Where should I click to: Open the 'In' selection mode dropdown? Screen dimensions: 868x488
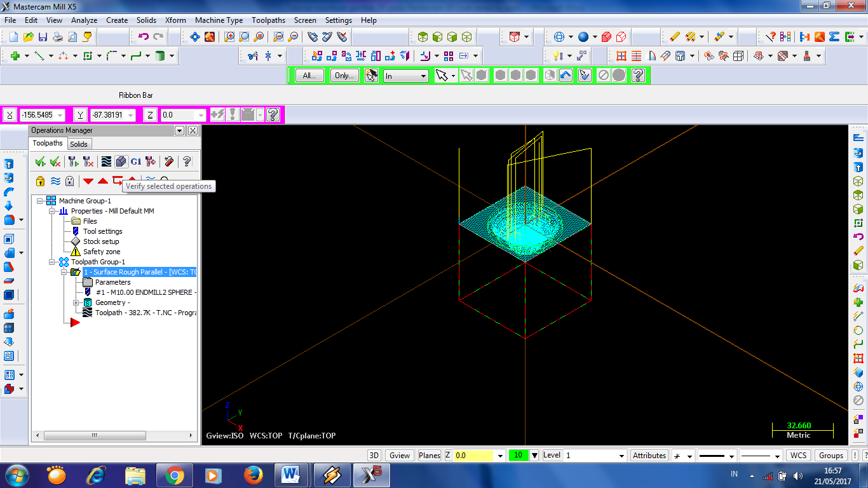point(423,76)
